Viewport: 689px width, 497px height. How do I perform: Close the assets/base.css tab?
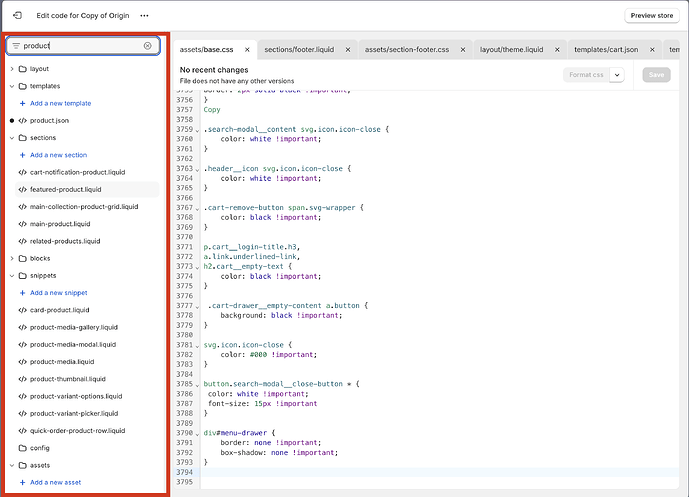click(246, 49)
